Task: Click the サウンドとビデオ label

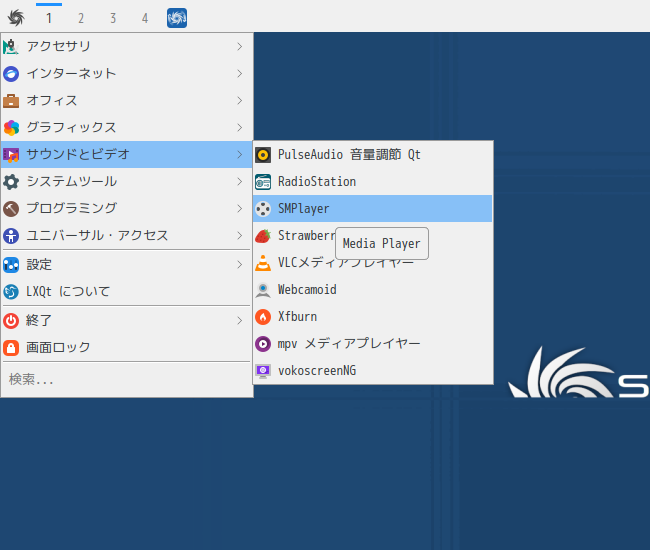Action: (78, 155)
